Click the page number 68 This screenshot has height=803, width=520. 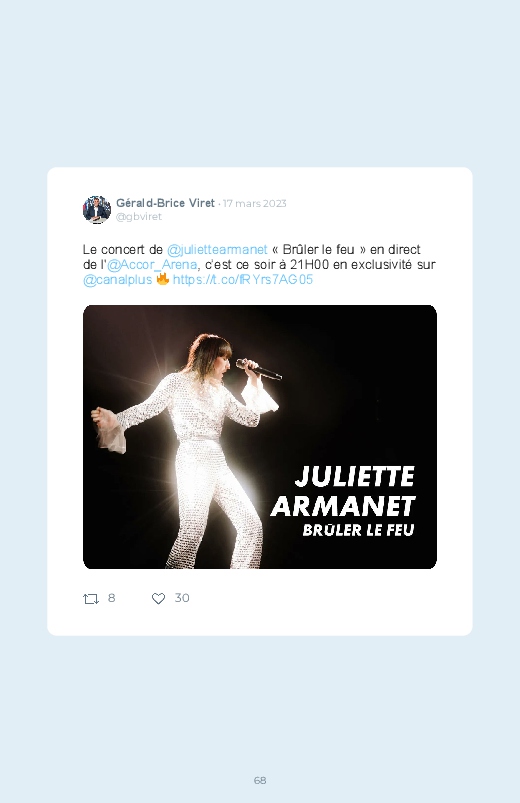point(260,780)
